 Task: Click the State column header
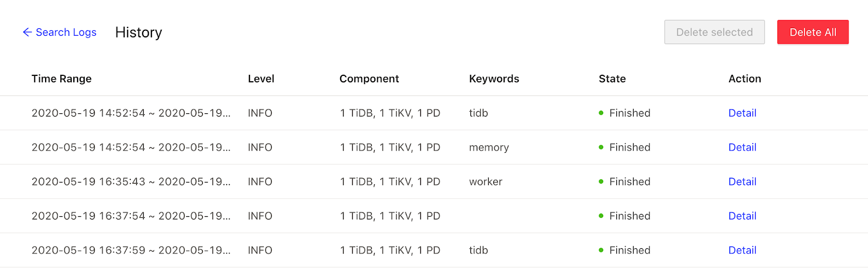coord(612,79)
